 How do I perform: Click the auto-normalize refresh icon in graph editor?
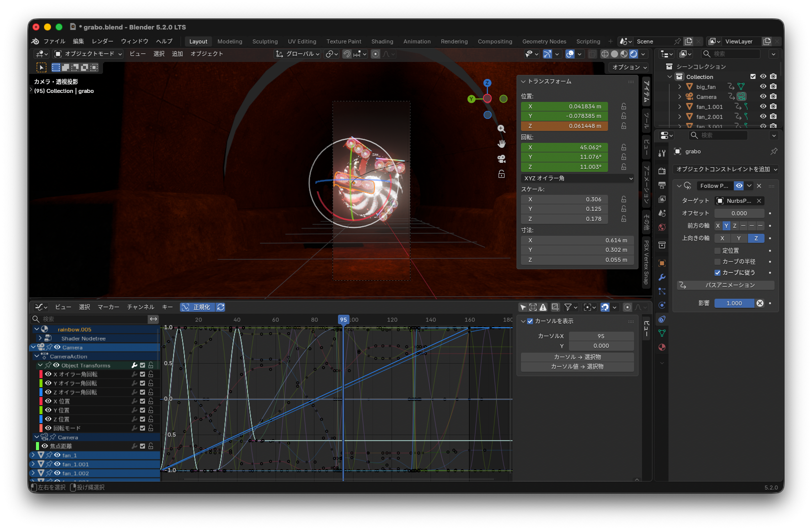(220, 307)
